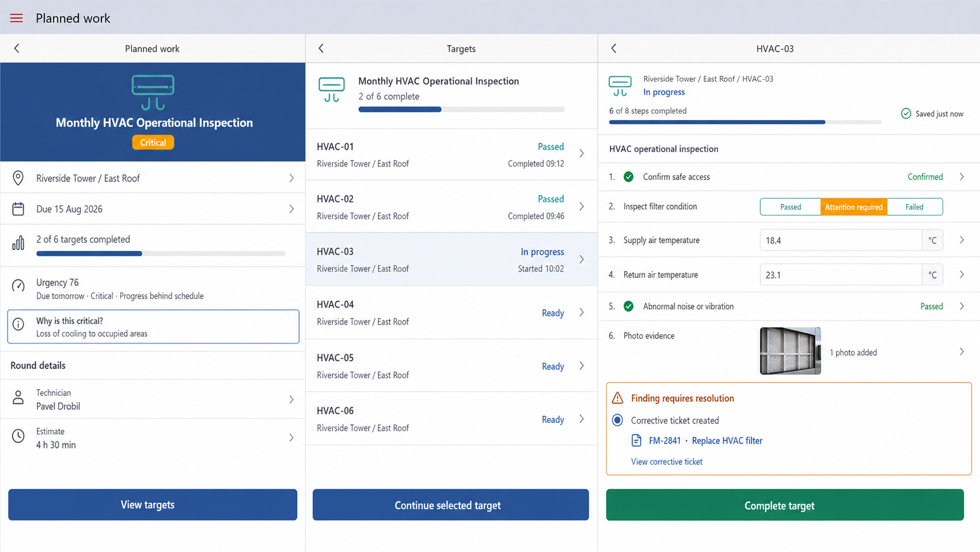Viewport: 980px width, 552px height.
Task: Select the HVAC-02 target row
Action: (x=451, y=206)
